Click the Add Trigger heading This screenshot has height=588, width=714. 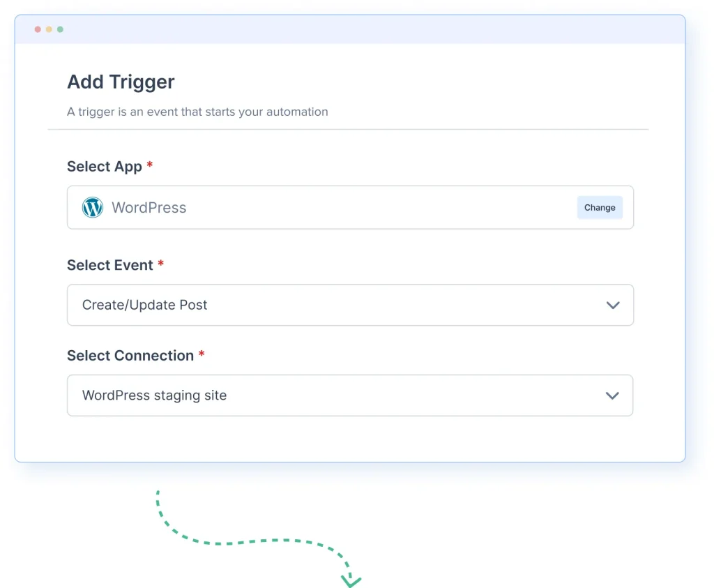(121, 82)
